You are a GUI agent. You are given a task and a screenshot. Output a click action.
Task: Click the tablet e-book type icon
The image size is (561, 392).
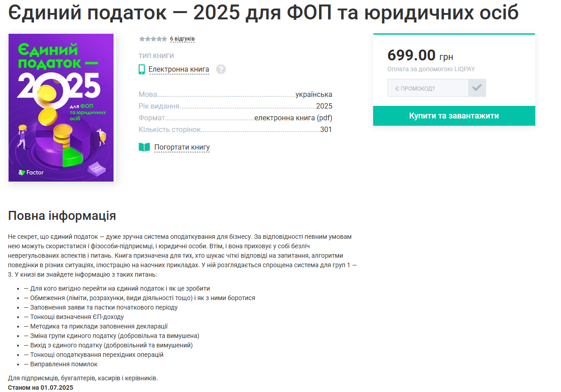tap(141, 69)
